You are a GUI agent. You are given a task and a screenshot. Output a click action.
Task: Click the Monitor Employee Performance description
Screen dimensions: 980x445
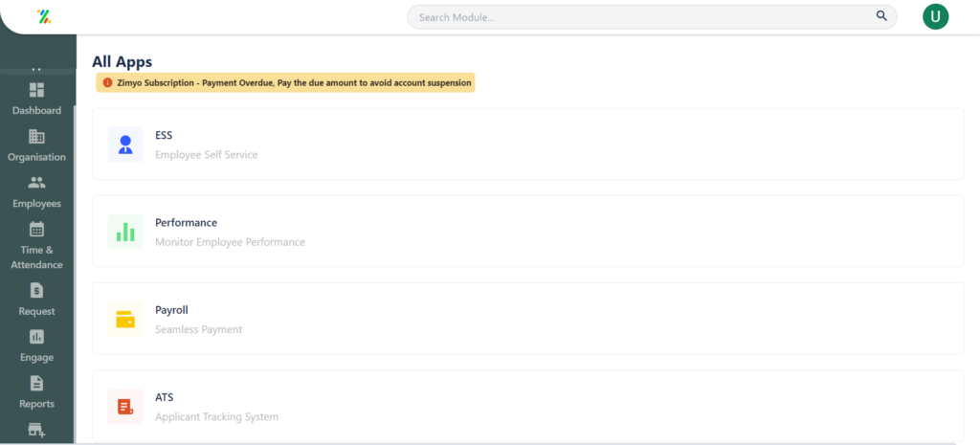[230, 242]
